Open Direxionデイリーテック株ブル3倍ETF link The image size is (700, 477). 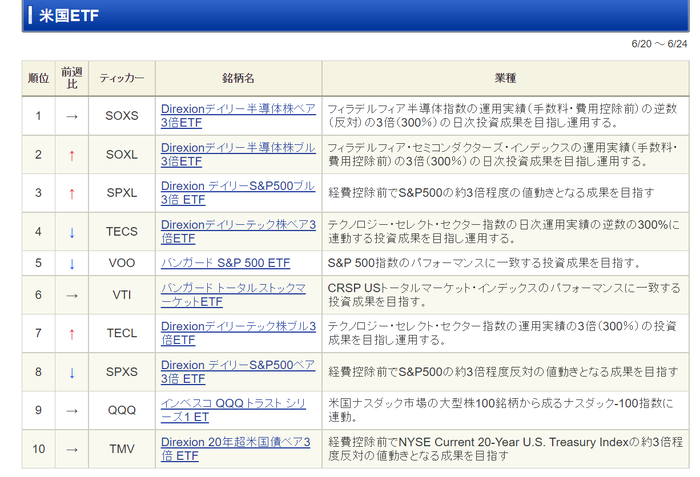coord(238,333)
